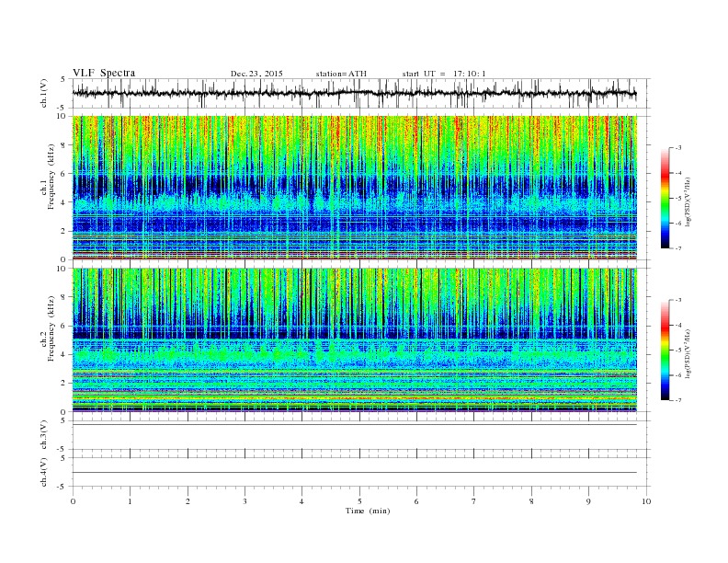728x563 pixels.
Task: Select the date "Dec. 23, 2015" in the header
Action: [256, 74]
